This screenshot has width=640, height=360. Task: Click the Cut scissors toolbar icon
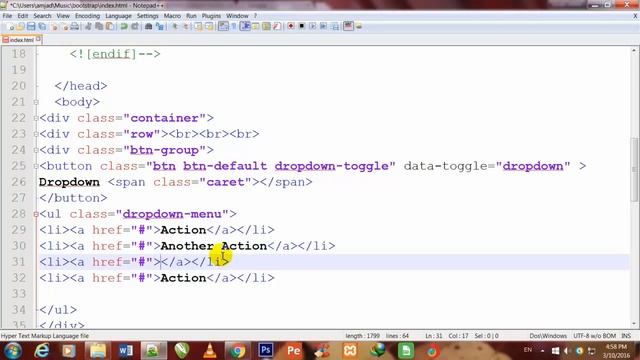click(88, 27)
